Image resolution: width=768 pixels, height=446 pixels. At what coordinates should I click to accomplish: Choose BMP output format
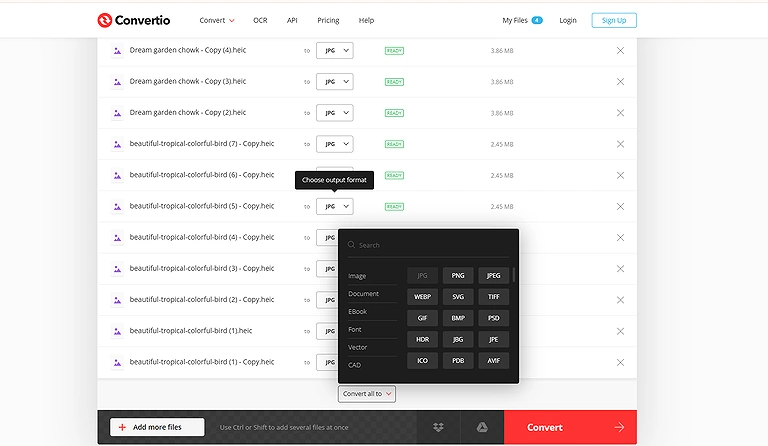tap(458, 318)
